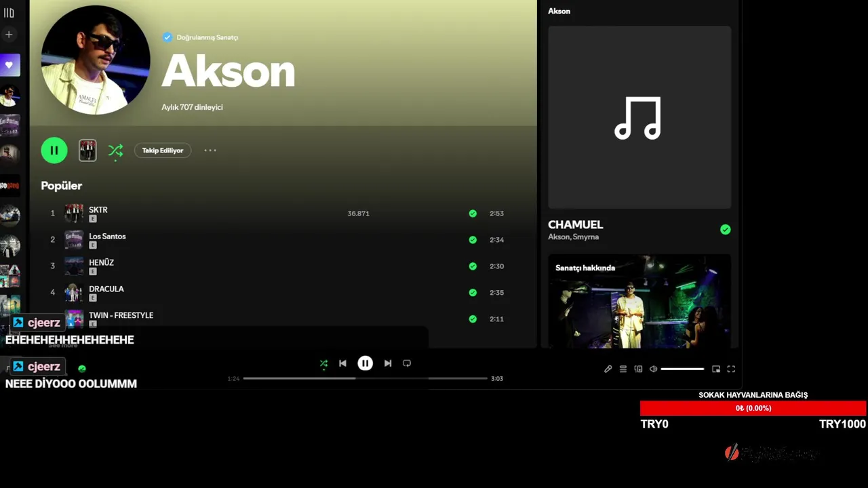Open the red-and-black logo playlist in sidebar library
Image resolution: width=868 pixels, height=488 pixels.
[9, 185]
